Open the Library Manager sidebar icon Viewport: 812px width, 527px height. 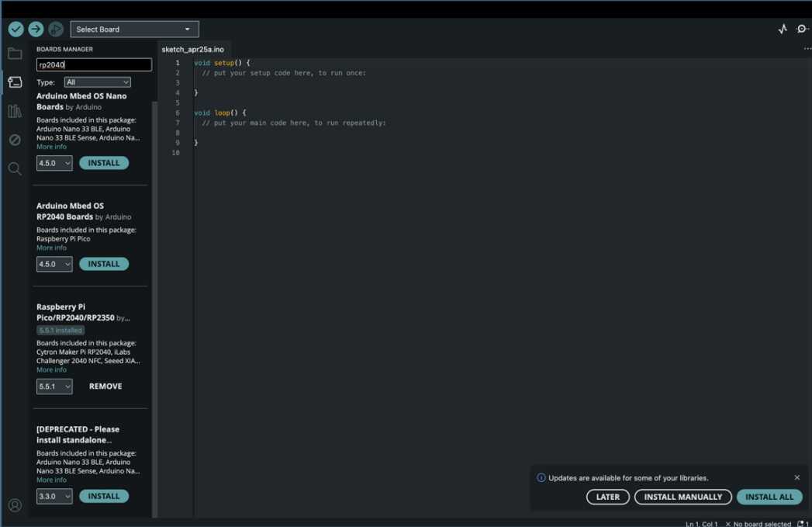coord(15,111)
